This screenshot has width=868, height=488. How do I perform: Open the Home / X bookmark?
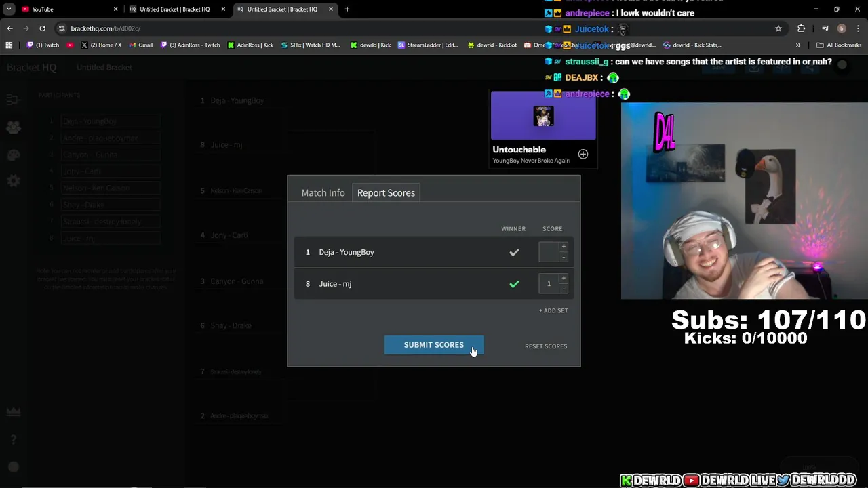click(x=101, y=45)
